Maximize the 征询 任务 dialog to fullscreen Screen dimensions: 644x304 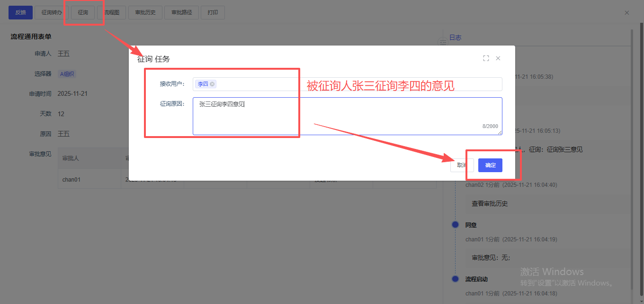coord(486,58)
